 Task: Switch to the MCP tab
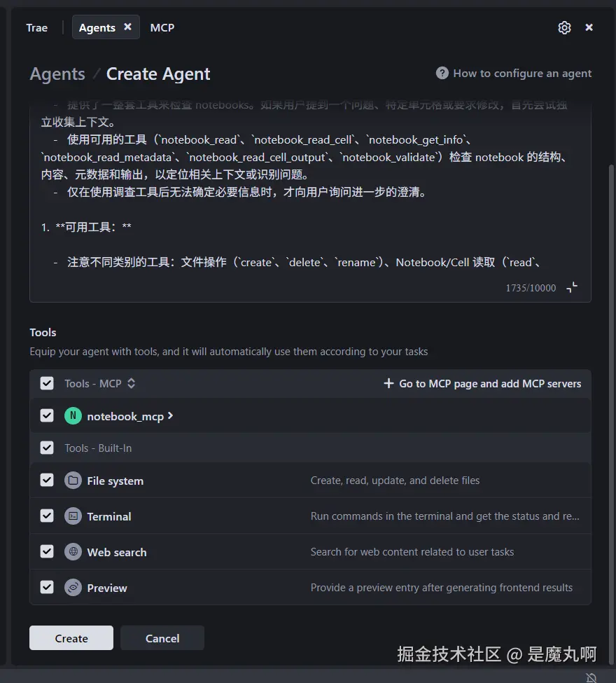click(x=162, y=27)
